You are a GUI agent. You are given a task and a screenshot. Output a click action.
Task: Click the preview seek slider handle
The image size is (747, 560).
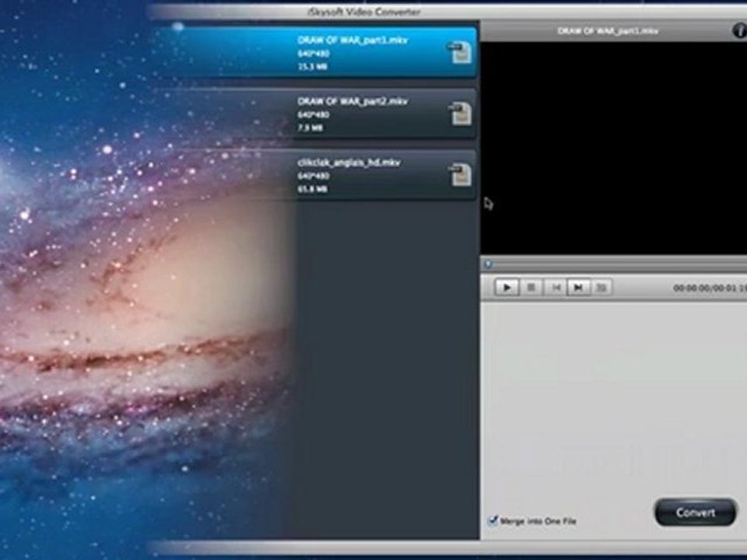coord(489,264)
